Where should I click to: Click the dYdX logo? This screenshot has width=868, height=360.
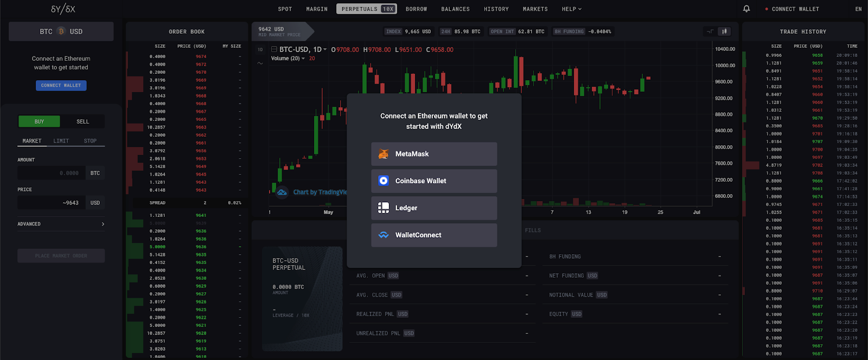click(x=63, y=9)
